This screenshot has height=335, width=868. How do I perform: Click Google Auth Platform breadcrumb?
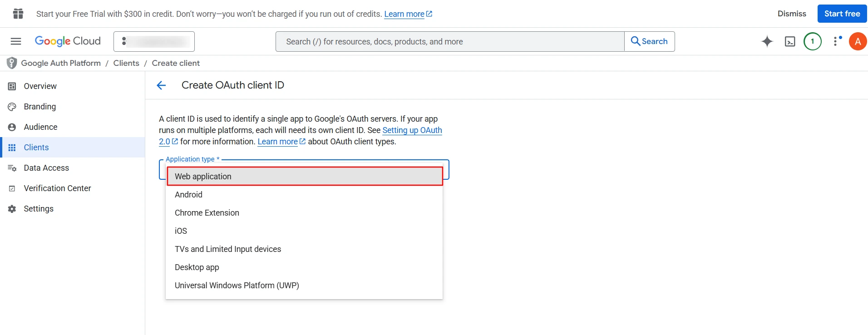tap(61, 63)
